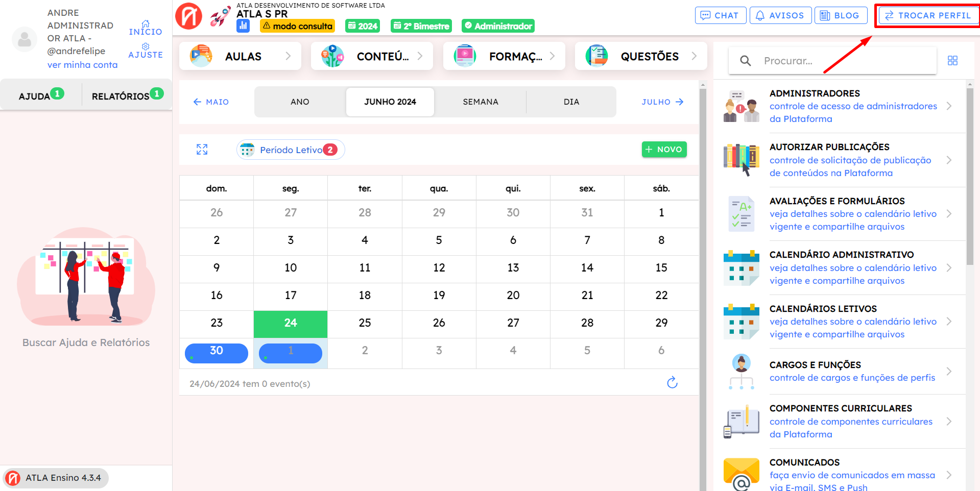Expand the Questões card chevron
Viewport: 980px width, 491px height.
point(694,56)
